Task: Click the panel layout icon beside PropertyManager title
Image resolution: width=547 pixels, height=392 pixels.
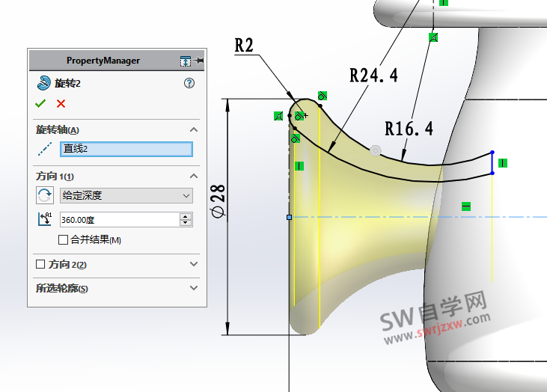Action: (186, 61)
